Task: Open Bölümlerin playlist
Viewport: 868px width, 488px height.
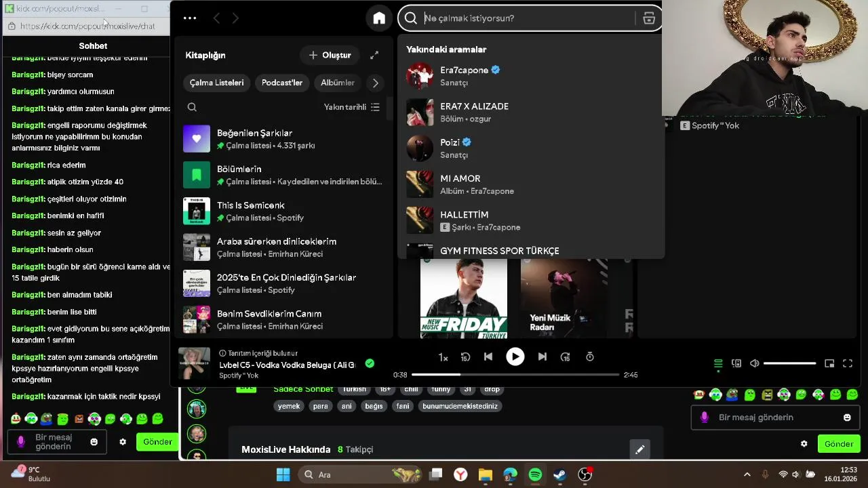Action: [282, 175]
